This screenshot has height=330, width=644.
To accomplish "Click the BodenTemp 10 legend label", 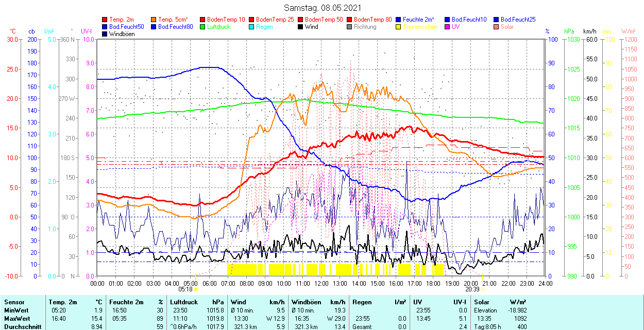I will click(226, 20).
